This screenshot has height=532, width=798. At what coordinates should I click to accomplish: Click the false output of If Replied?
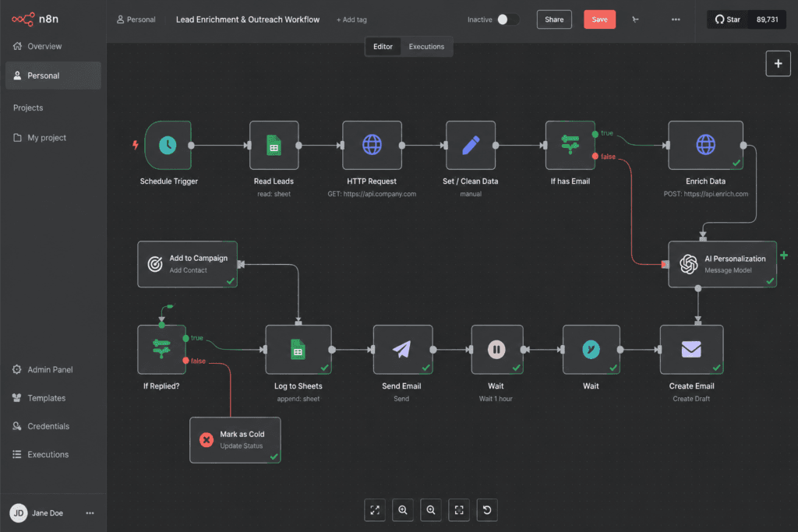[x=185, y=361]
